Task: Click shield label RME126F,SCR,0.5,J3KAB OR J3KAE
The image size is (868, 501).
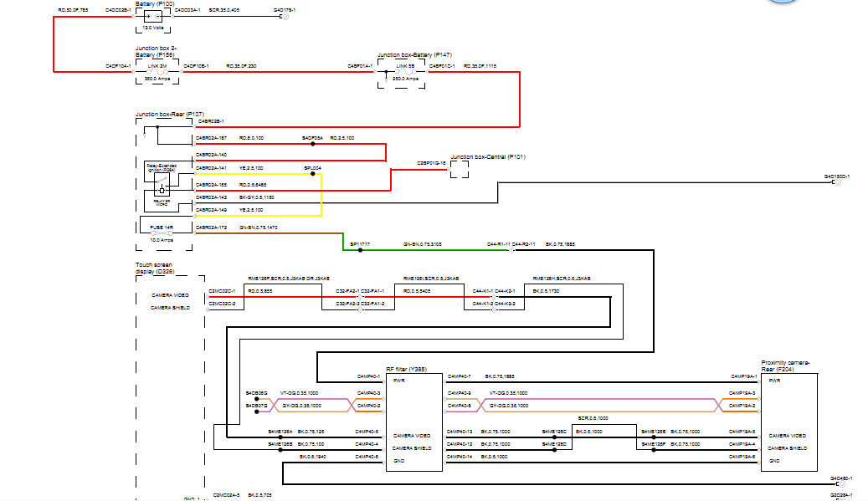Action: [289, 279]
